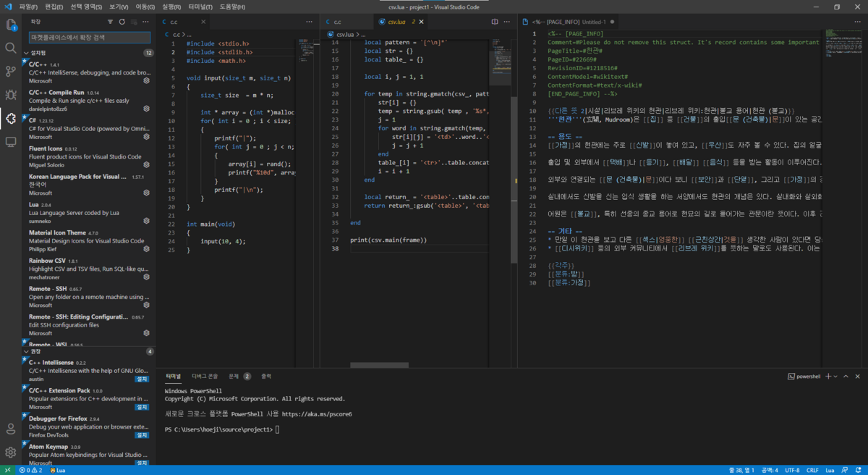Click the remote window indicator in status bar
Screen dimensions: 868x475
tap(7, 470)
